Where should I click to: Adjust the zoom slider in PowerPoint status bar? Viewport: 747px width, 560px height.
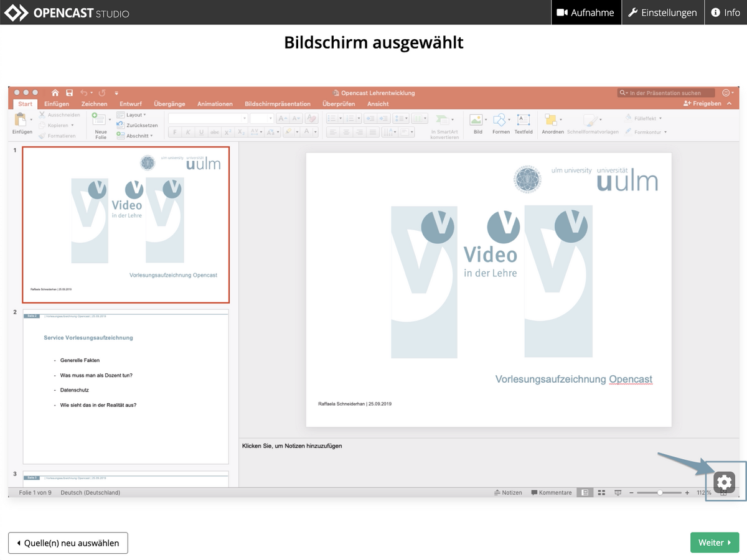click(x=660, y=492)
